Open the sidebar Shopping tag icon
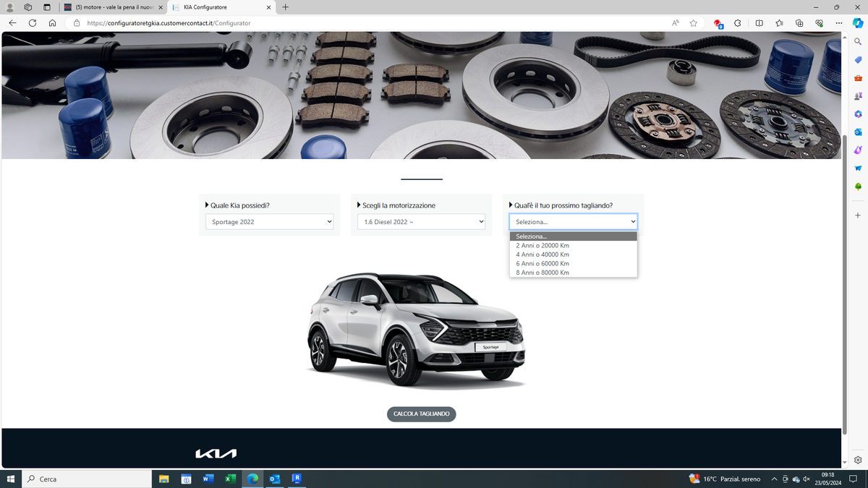The height and width of the screenshot is (488, 868). [x=858, y=60]
